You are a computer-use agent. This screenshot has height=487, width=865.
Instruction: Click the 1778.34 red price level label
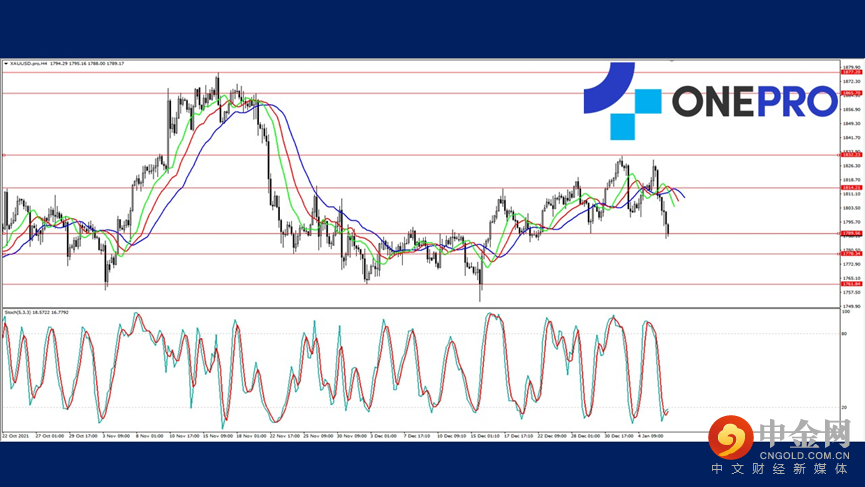[x=851, y=254]
